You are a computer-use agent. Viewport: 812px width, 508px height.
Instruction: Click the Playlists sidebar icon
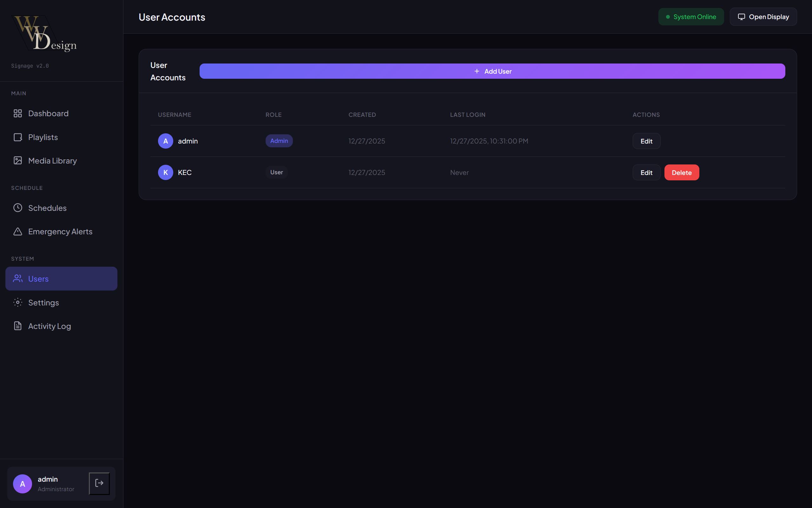tap(17, 137)
